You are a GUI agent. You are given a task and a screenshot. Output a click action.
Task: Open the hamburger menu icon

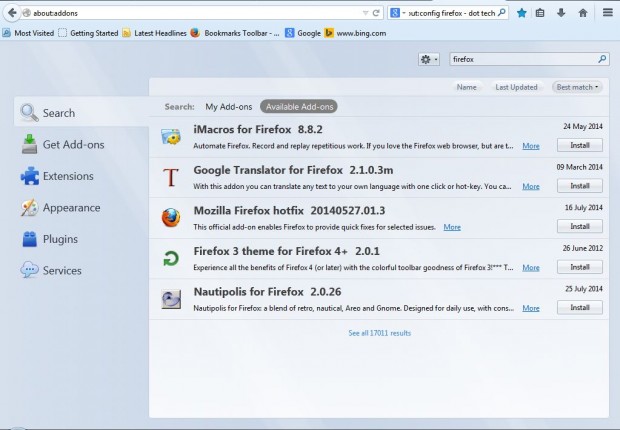[608, 13]
